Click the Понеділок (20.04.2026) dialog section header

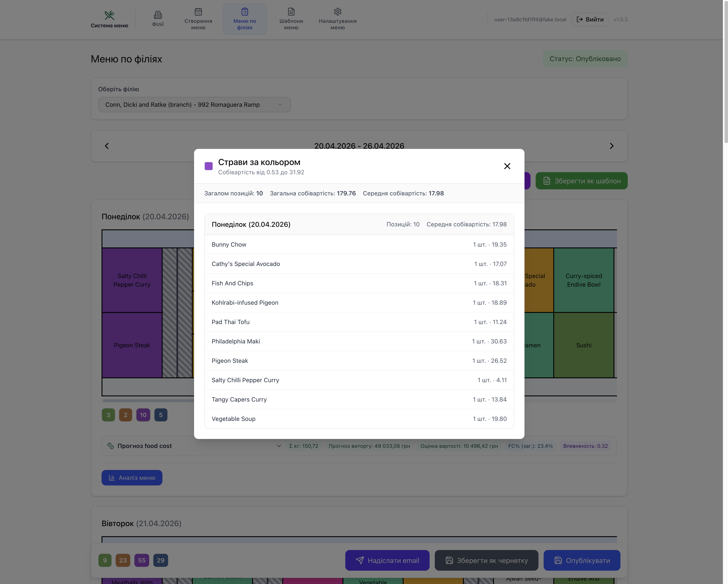[x=359, y=224]
